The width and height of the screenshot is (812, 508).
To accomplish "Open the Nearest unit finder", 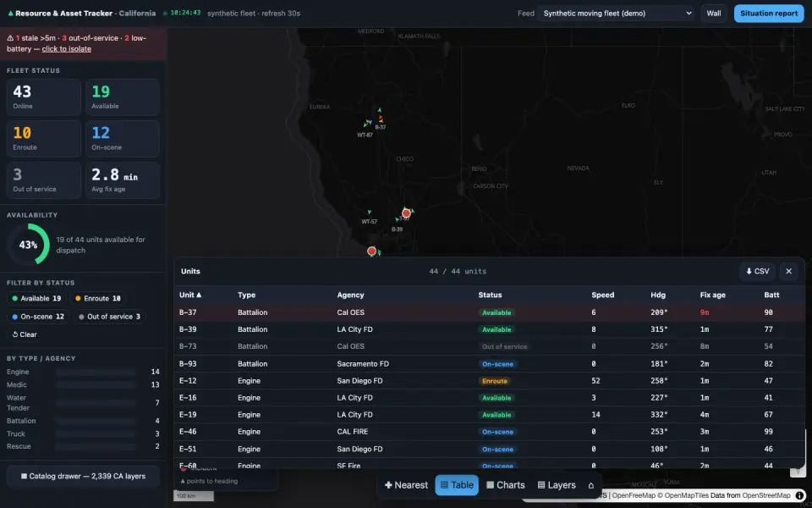I will tap(407, 485).
